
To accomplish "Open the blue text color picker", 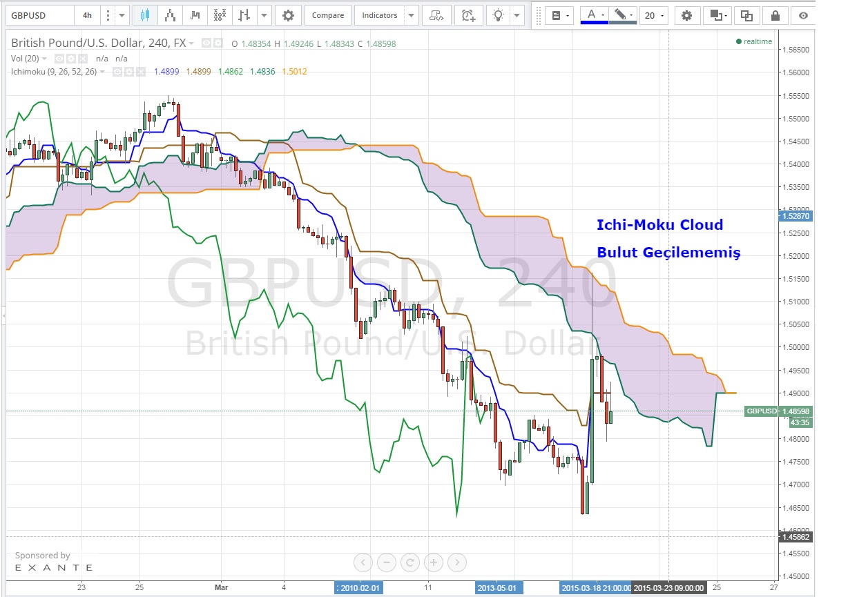I will [593, 15].
